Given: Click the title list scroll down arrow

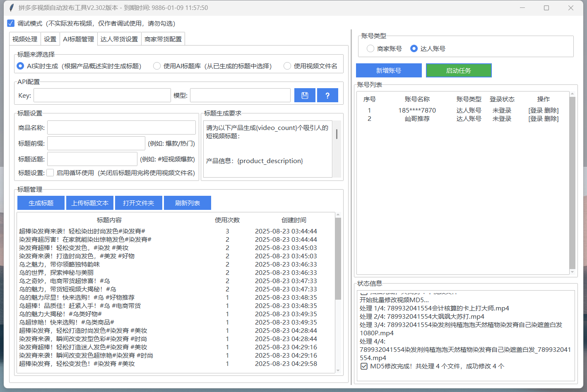Looking at the screenshot, I should tap(338, 370).
